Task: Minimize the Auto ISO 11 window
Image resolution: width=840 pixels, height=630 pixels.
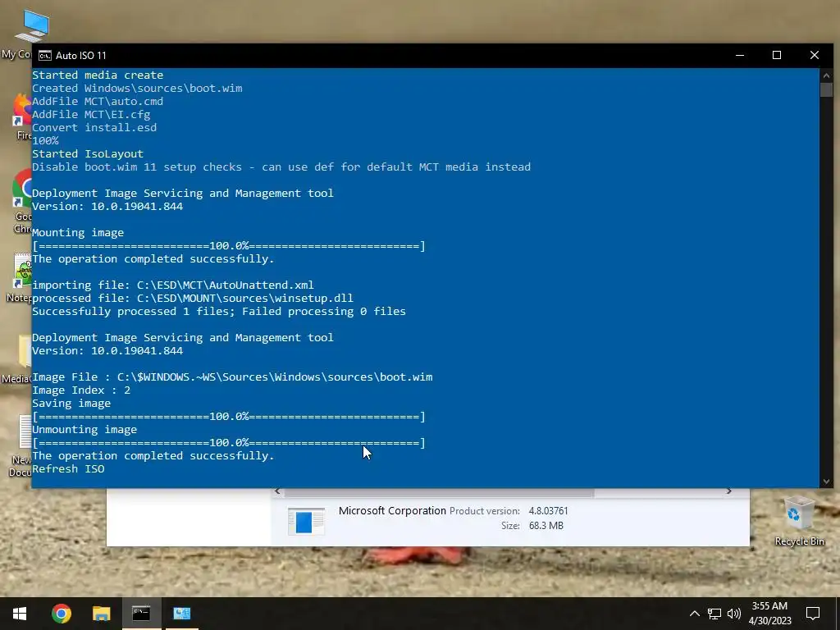Action: (740, 55)
